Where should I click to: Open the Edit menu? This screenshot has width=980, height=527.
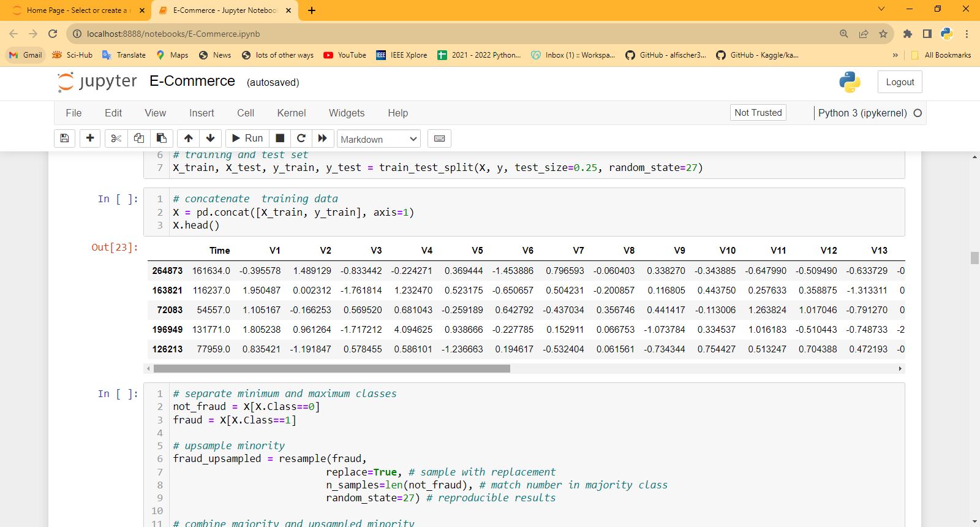113,113
